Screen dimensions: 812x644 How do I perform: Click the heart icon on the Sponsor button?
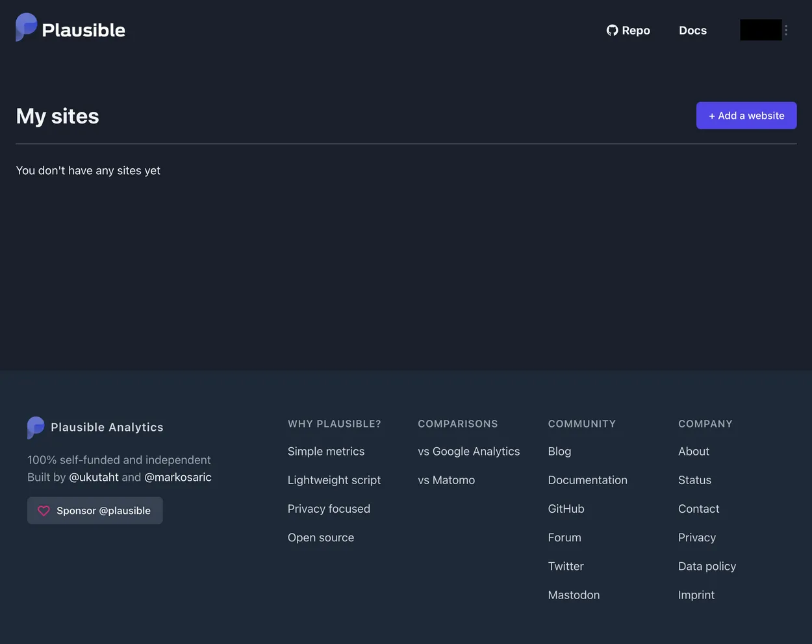click(x=44, y=510)
